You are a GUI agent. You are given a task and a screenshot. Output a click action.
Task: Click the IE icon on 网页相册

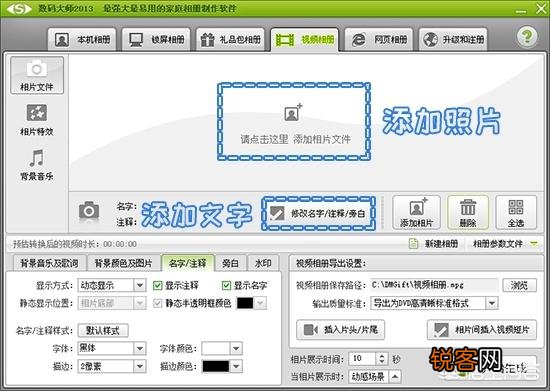pyautogui.click(x=358, y=40)
